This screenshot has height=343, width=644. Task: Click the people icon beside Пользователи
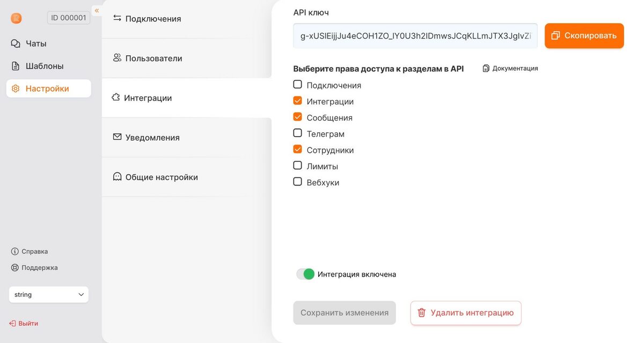pos(117,58)
